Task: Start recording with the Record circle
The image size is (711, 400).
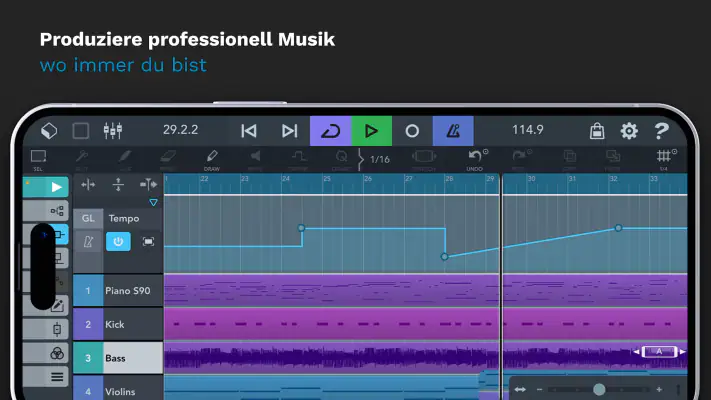Action: [412, 131]
